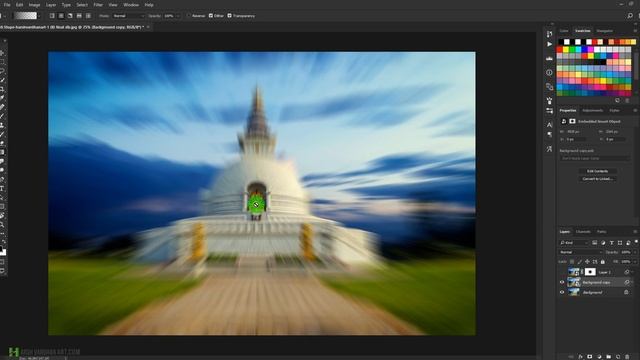Select the Layer 1 mask thumbnail
640x360 pixels.
590,272
